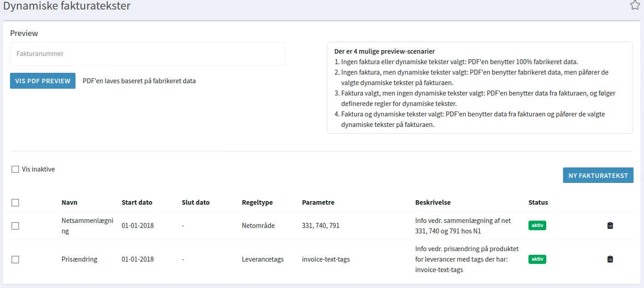The image size is (644, 288).
Task: Click the Beskrivelse column header
Action: pos(433,202)
